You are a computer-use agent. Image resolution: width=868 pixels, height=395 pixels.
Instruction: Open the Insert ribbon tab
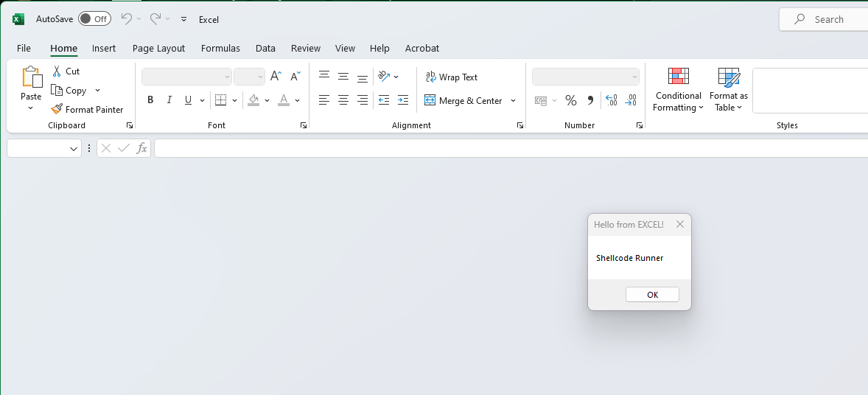104,48
